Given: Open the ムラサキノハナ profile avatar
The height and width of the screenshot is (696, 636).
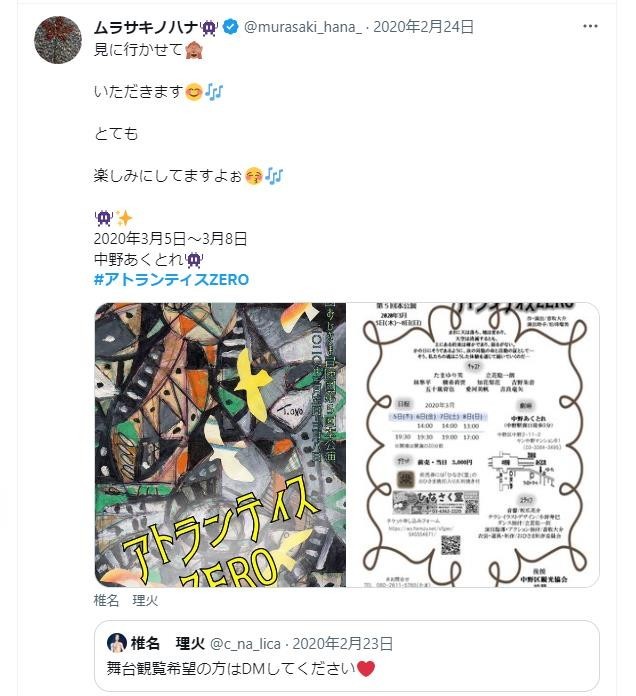Looking at the screenshot, I should [58, 40].
